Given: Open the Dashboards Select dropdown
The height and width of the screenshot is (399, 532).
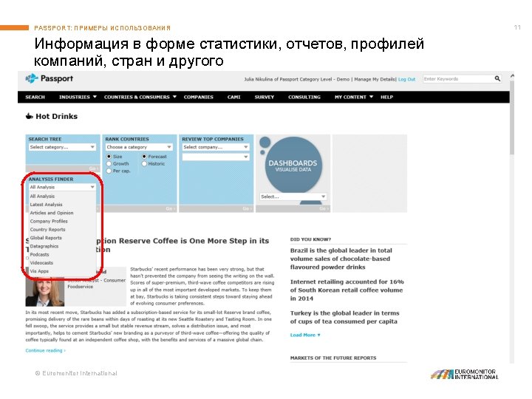Looking at the screenshot, I should 293,197.
